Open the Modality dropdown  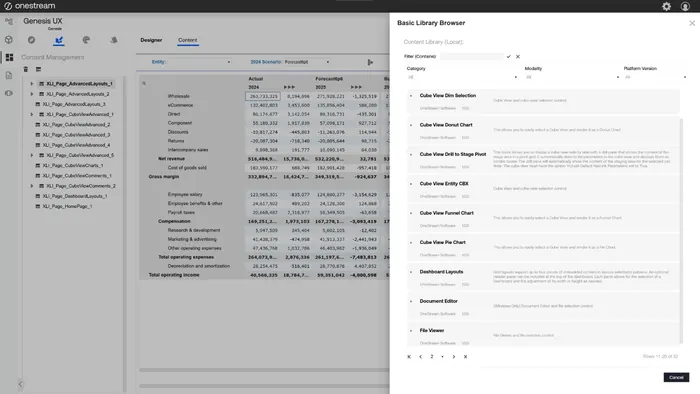click(573, 77)
